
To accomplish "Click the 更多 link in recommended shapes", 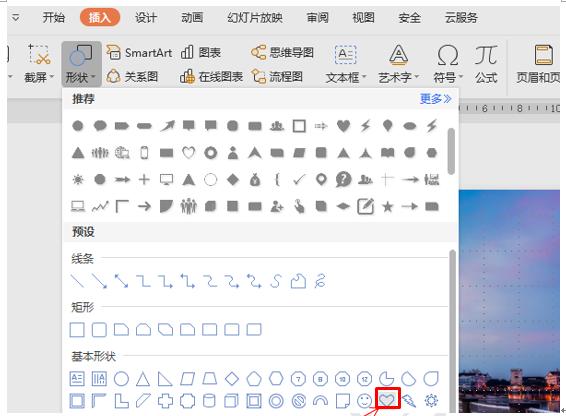I will [x=435, y=99].
